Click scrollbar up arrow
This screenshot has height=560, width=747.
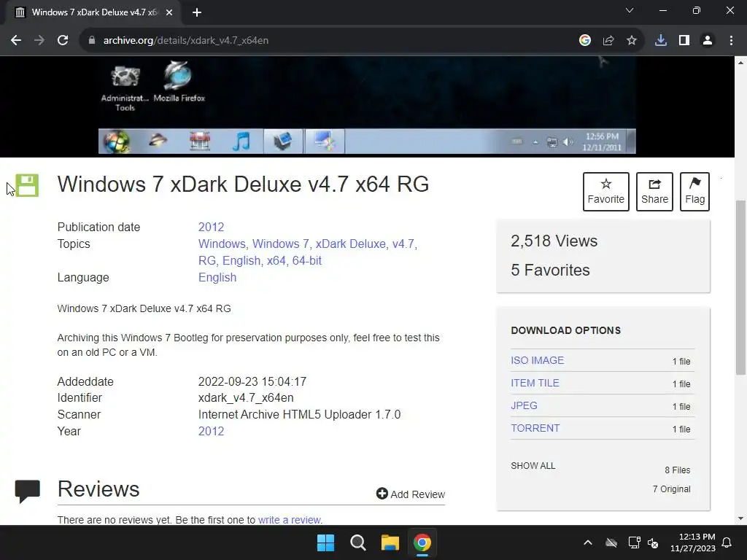click(x=740, y=63)
